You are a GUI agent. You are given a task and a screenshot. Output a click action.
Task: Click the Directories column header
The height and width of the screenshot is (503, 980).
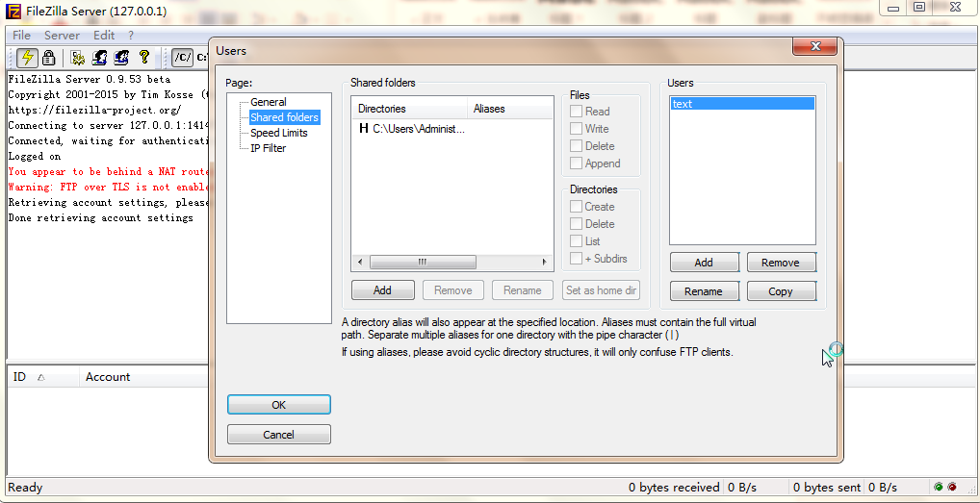409,109
